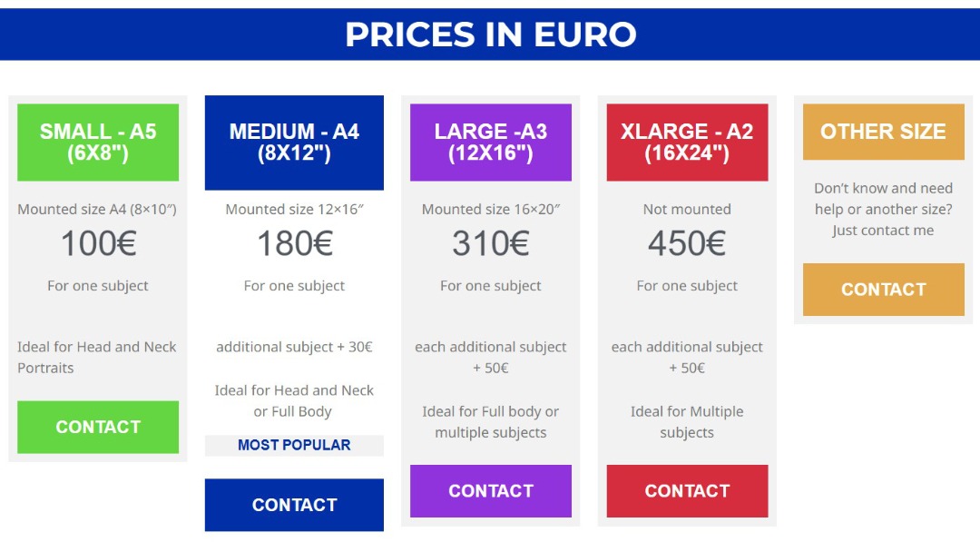
Task: Click the 180€ price text
Action: point(294,242)
